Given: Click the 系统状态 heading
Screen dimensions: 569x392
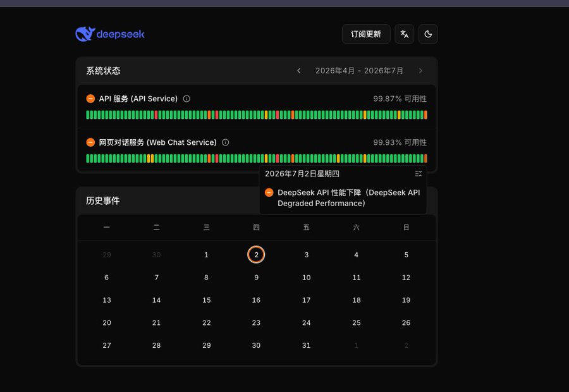Looking at the screenshot, I should pos(103,71).
